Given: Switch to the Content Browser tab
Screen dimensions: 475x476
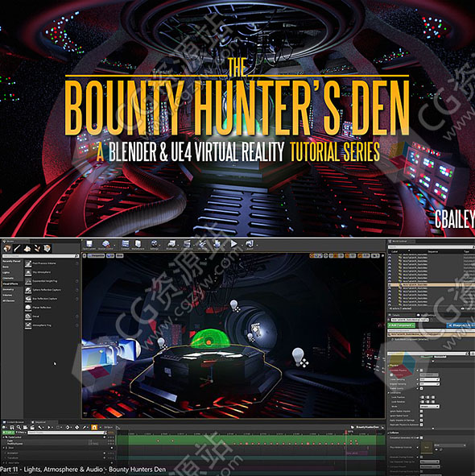Looking at the screenshot, I should click(14, 422).
